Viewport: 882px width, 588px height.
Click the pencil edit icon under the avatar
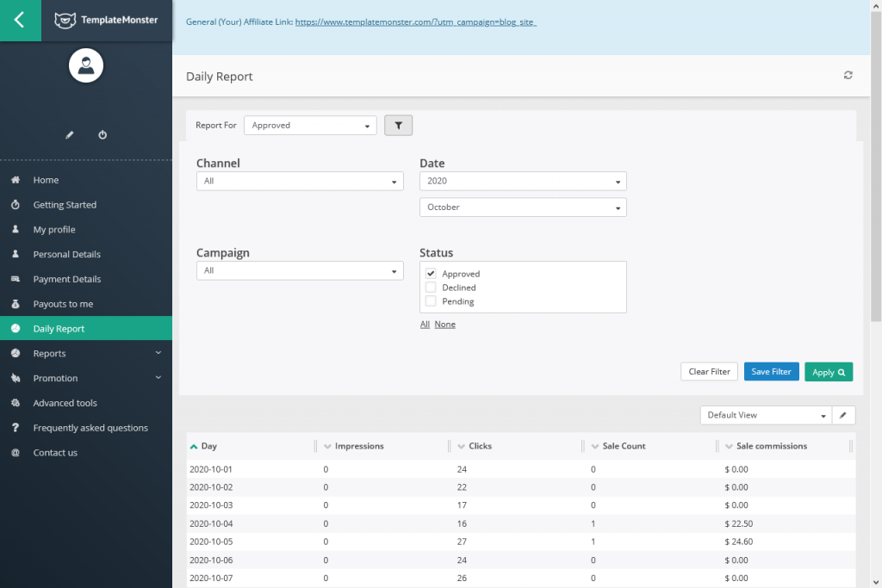tap(70, 135)
